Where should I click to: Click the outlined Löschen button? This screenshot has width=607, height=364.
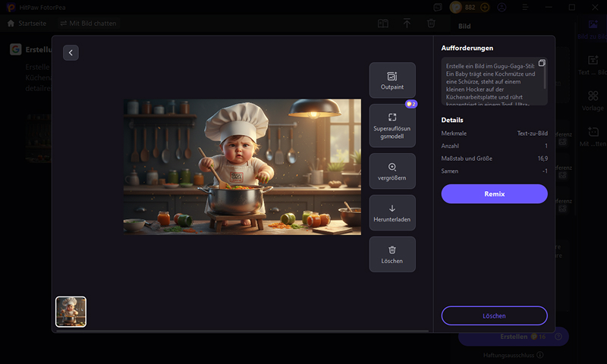click(495, 315)
